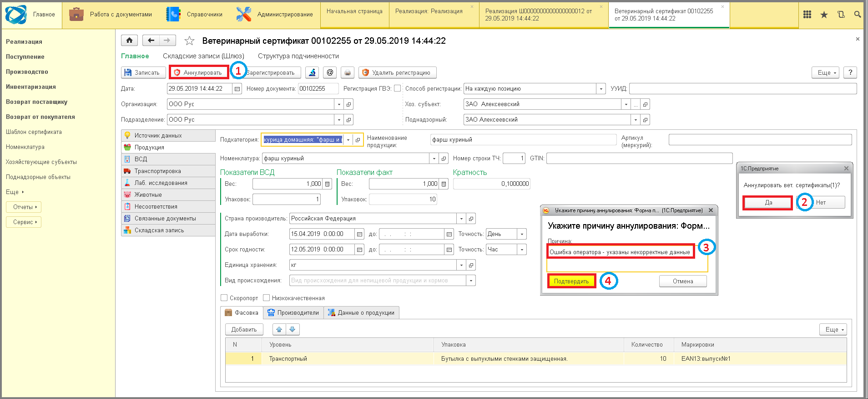Enable the Регистрация ГВЭ checkbox

click(x=398, y=88)
